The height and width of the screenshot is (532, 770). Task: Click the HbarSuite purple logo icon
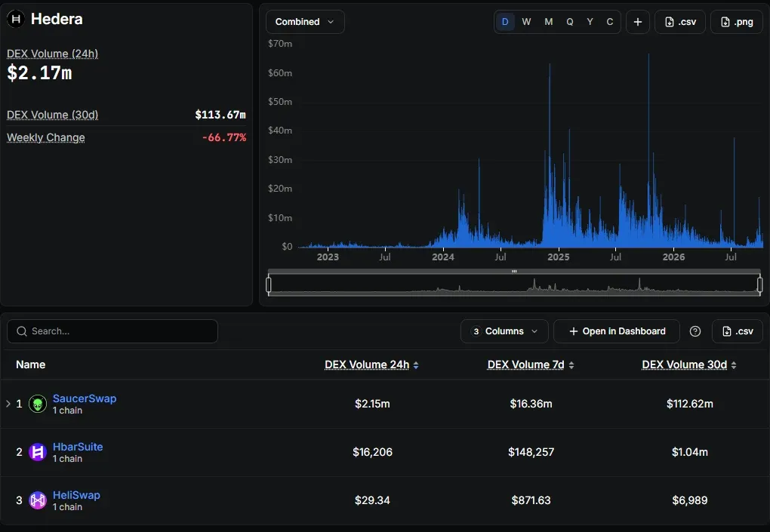[38, 452]
